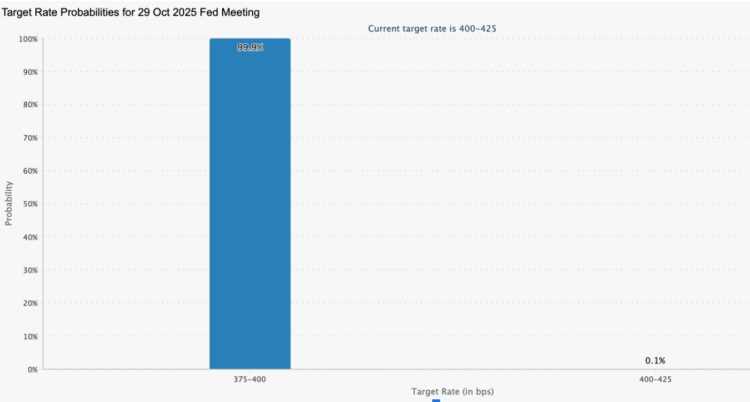Click the 99.9% bar value label
The height and width of the screenshot is (402, 750).
pos(250,47)
